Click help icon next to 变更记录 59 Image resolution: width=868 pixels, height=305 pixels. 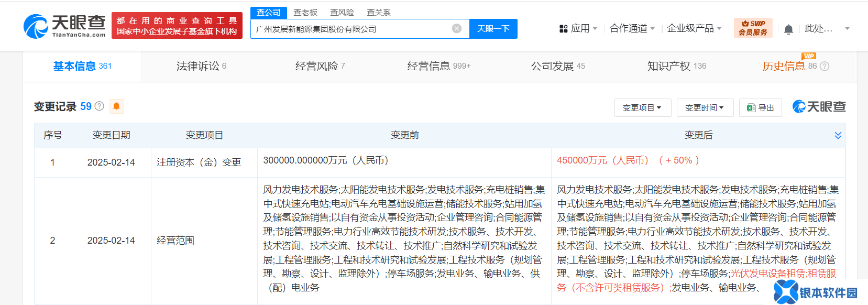coord(99,106)
